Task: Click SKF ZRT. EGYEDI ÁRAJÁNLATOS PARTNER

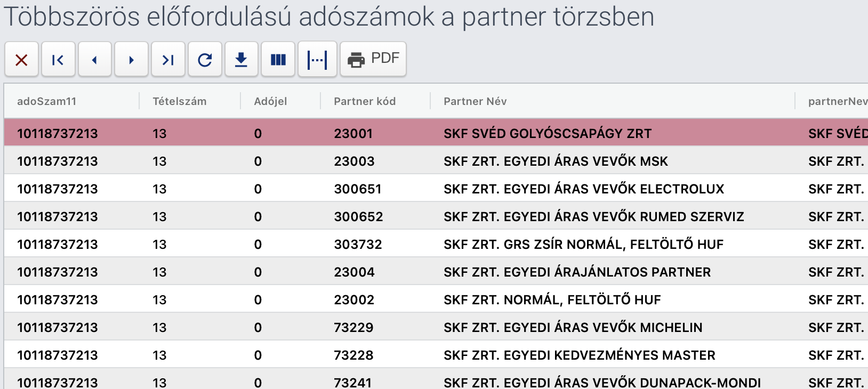Action: click(x=577, y=272)
